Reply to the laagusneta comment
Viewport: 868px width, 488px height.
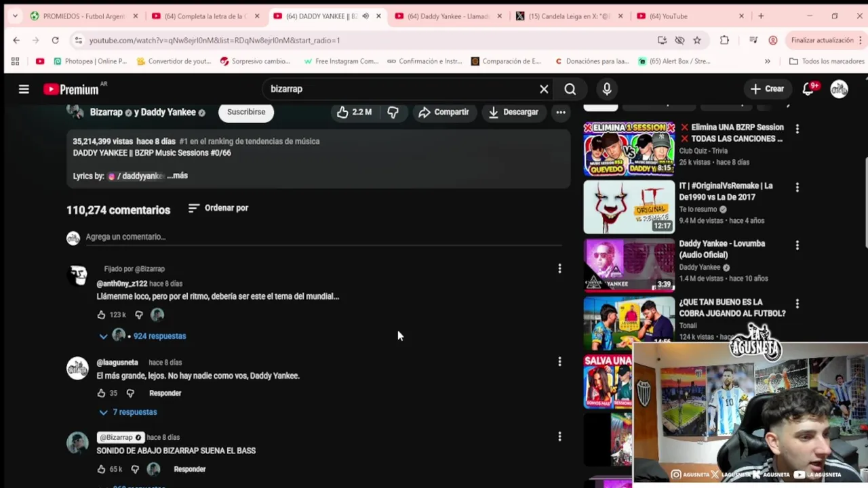pyautogui.click(x=165, y=393)
